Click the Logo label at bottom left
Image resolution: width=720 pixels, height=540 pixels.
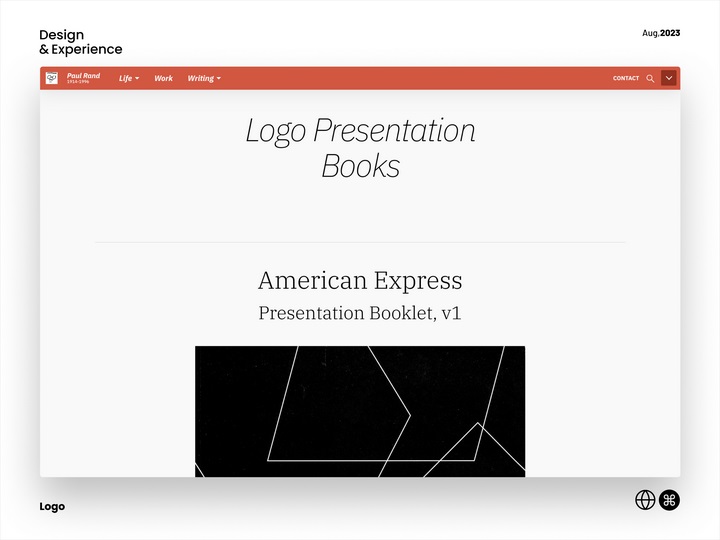(x=52, y=507)
